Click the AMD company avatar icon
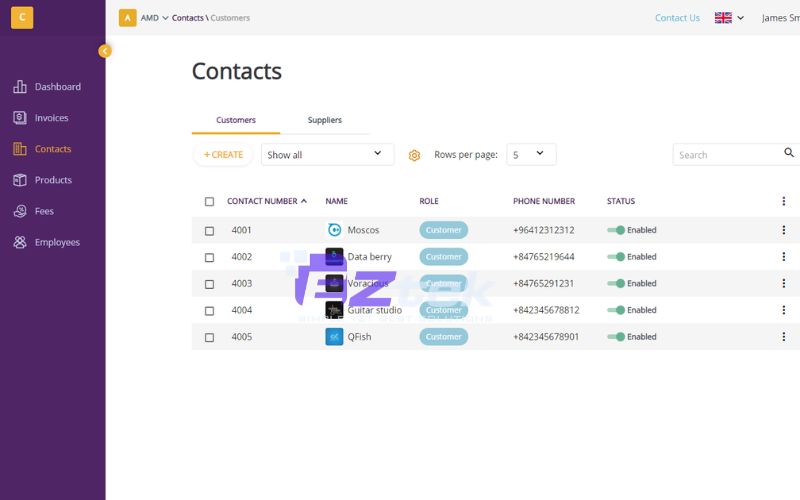 [x=128, y=18]
